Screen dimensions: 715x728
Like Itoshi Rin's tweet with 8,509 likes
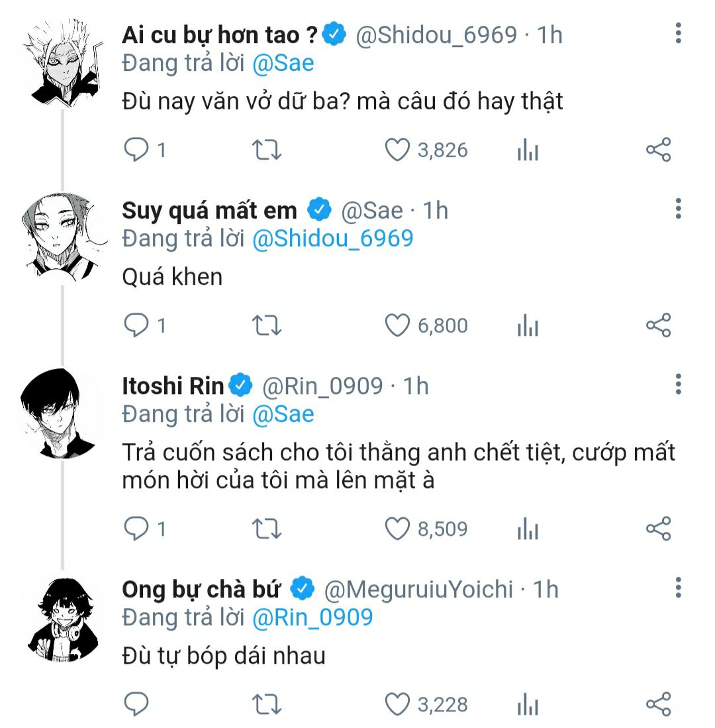(x=398, y=529)
